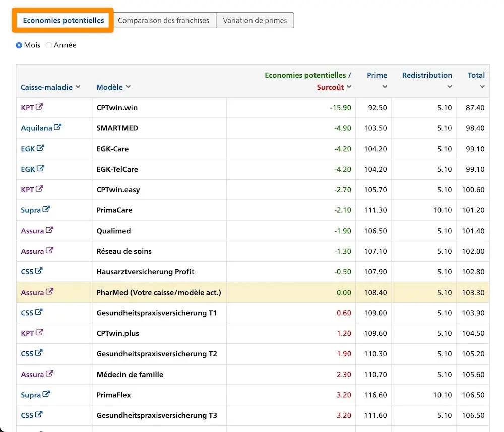Open the CSS external link icon for Hausarztversicherung Profit
This screenshot has width=504, height=432.
(x=39, y=271)
